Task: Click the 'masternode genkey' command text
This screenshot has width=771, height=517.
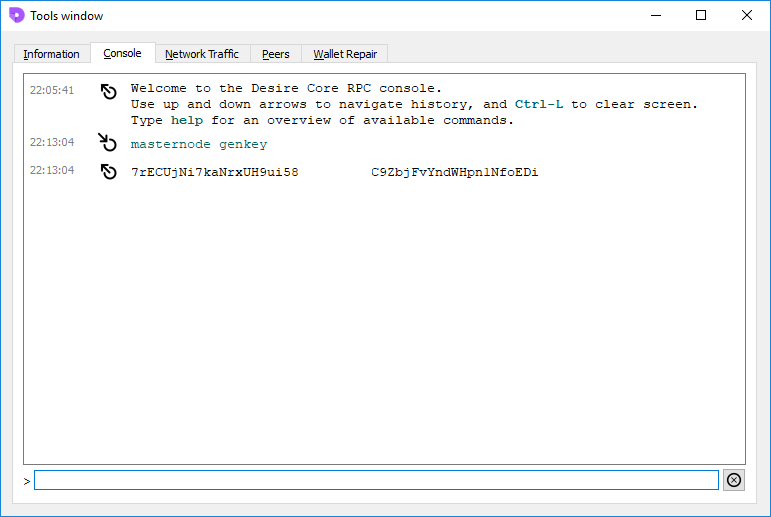Action: pos(199,144)
